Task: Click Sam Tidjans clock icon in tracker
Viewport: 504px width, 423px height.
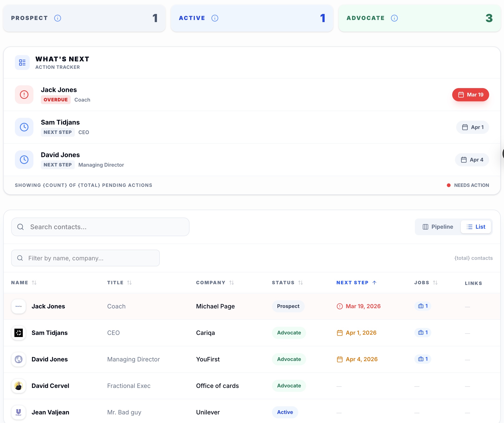Action: coord(24,127)
